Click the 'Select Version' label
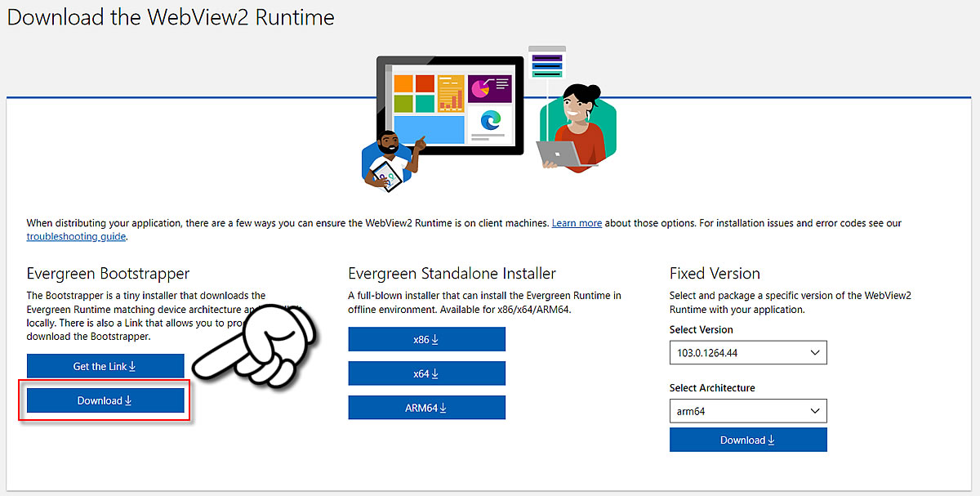Image resolution: width=980 pixels, height=496 pixels. tap(702, 329)
